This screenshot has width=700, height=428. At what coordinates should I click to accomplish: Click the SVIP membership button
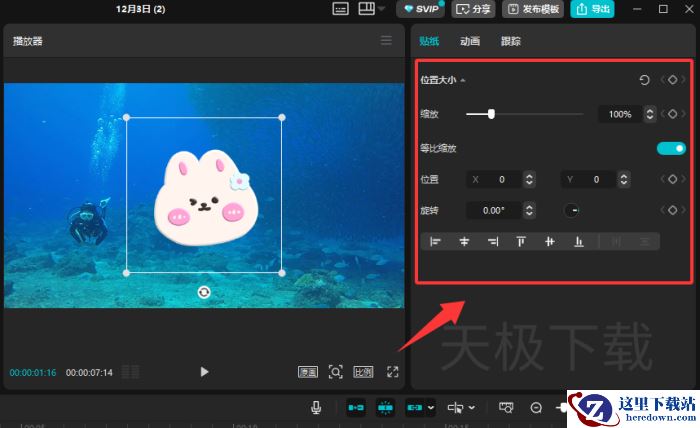point(421,9)
